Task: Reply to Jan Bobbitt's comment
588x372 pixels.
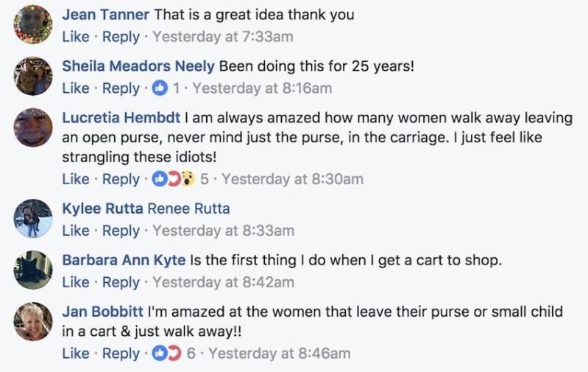Action: click(121, 354)
